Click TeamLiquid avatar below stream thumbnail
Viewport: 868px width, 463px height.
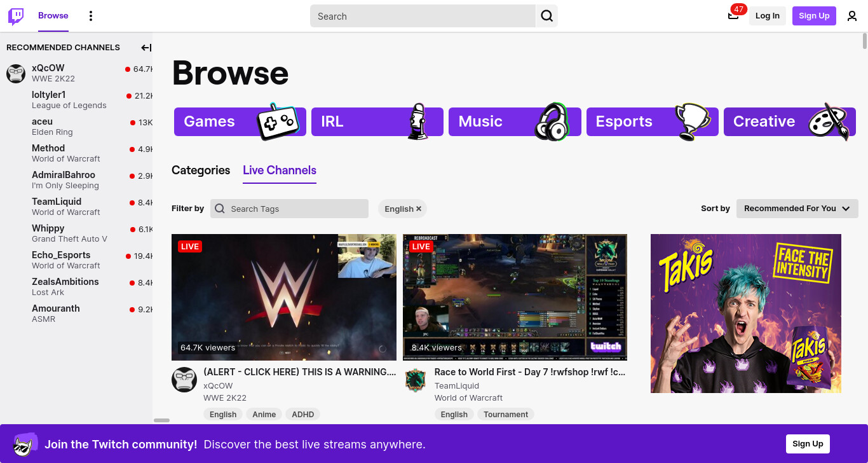416,380
